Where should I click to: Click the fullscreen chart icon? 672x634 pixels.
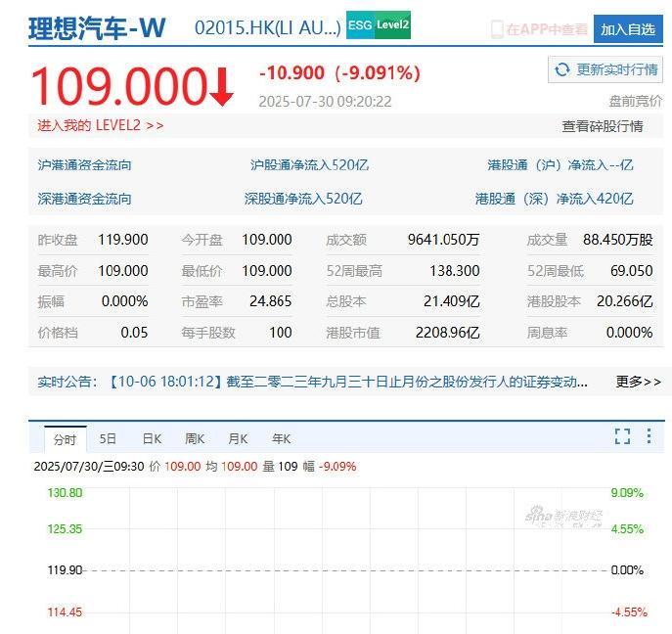[622, 436]
